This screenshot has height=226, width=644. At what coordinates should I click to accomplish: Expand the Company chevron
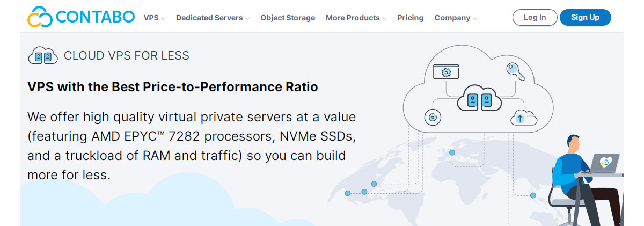tap(475, 18)
